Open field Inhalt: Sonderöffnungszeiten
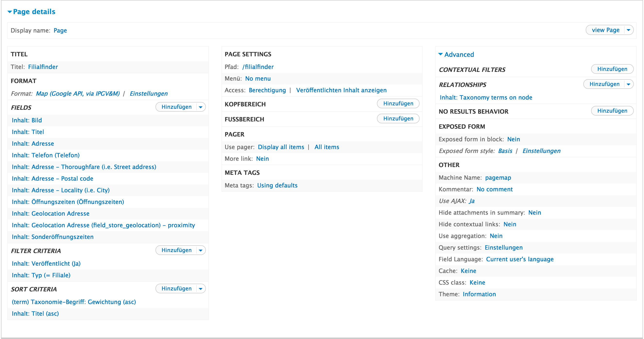The image size is (644, 339). pos(52,237)
